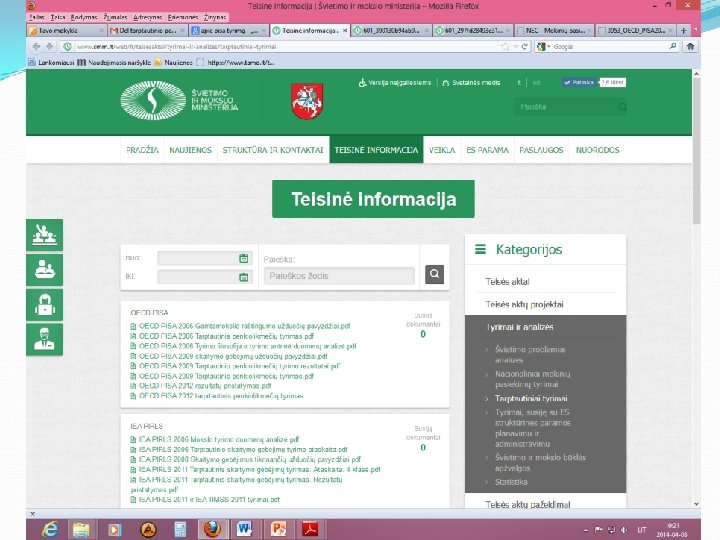Open 'Teisės aktų projektai' category
This screenshot has width=720, height=540.
pos(524,304)
